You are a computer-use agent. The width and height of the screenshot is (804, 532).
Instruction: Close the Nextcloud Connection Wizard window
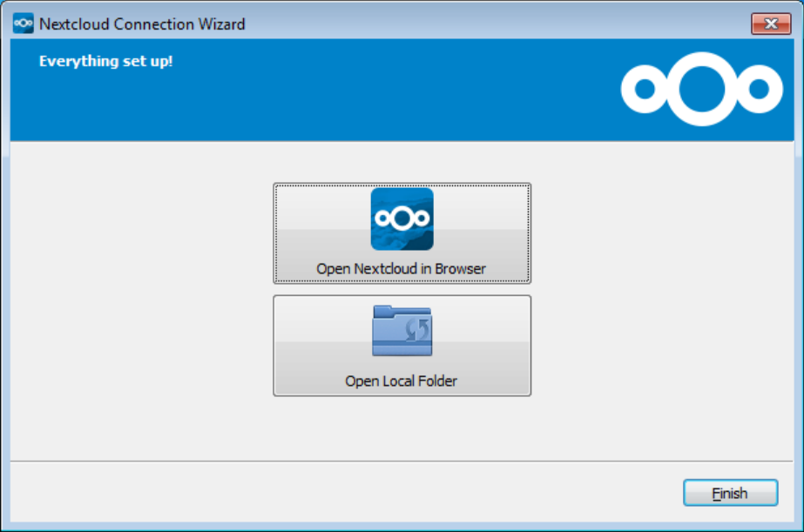770,24
